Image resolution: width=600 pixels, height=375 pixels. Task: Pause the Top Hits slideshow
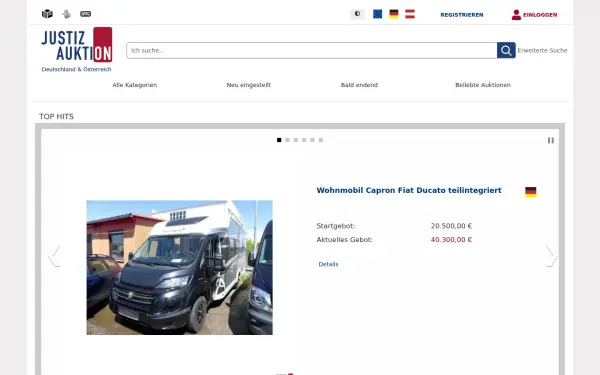tap(551, 140)
